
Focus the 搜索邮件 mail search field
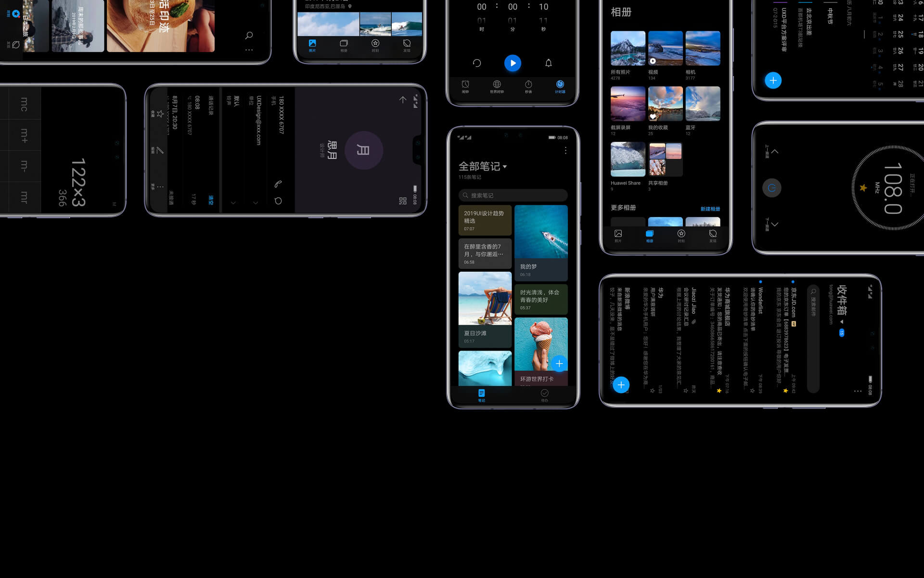(x=813, y=339)
